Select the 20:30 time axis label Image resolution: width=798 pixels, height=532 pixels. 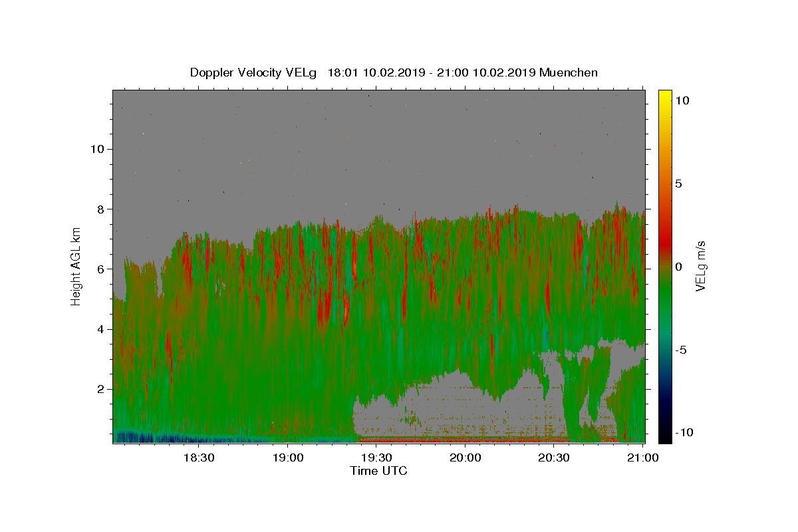[x=555, y=458]
